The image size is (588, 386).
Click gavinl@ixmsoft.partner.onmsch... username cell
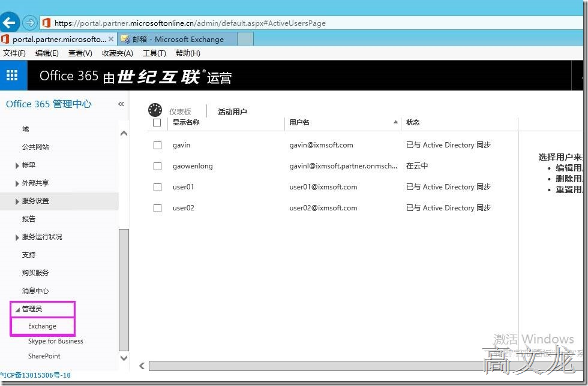343,166
